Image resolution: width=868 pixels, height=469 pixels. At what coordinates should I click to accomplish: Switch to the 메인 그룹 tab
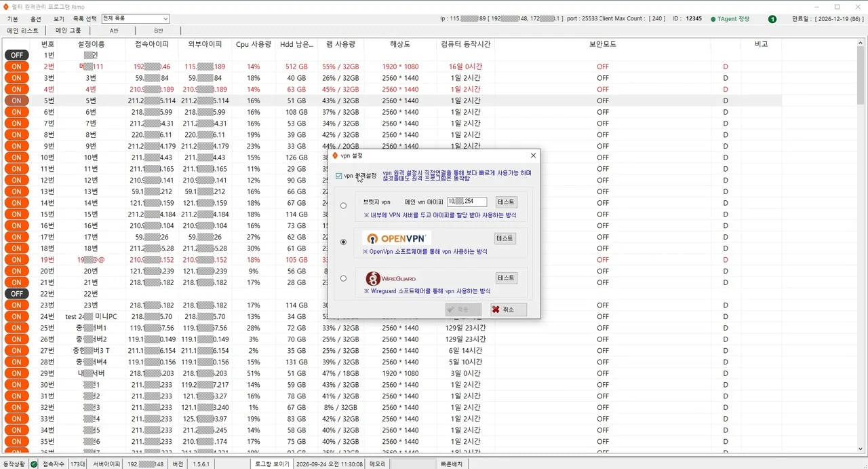(x=68, y=31)
